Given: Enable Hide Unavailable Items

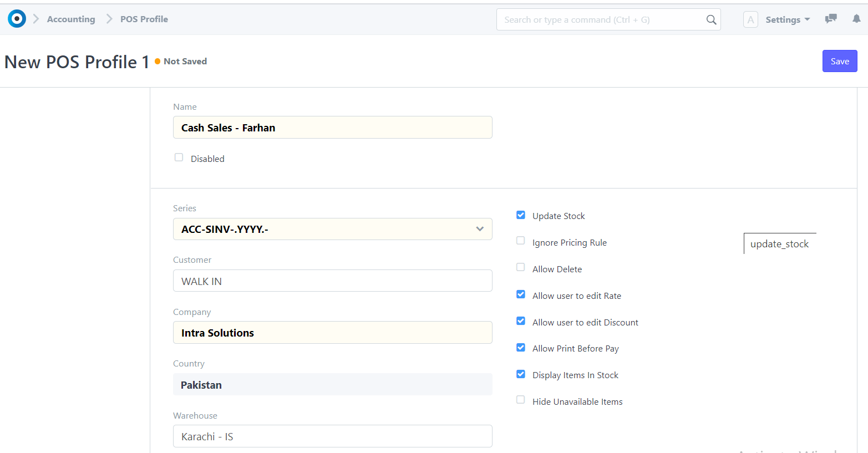Looking at the screenshot, I should [x=520, y=399].
